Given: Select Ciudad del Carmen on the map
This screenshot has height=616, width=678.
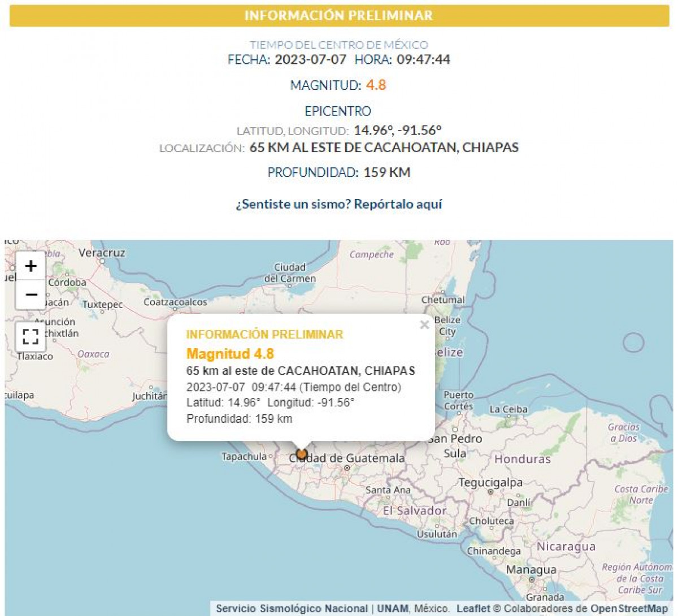Looking at the screenshot, I should 290,272.
